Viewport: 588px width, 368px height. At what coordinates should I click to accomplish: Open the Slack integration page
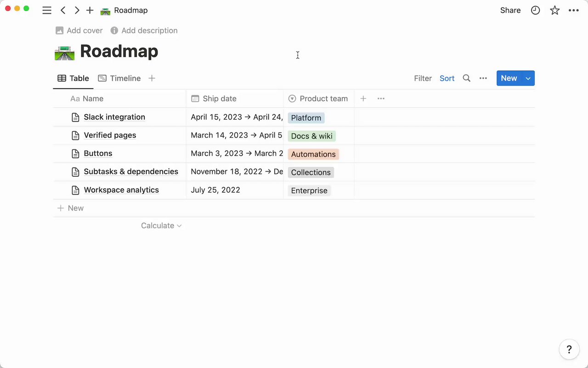tap(114, 117)
